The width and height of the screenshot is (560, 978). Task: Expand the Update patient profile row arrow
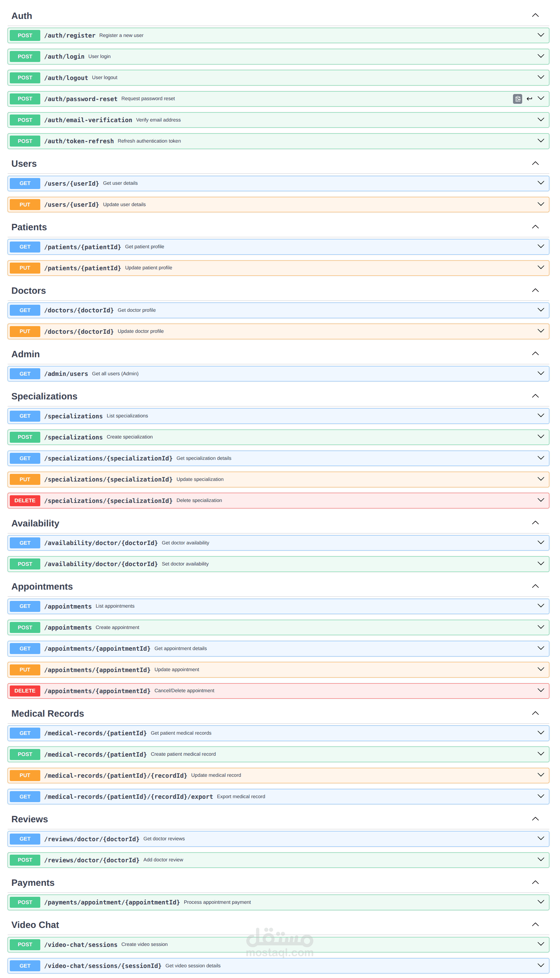[541, 268]
